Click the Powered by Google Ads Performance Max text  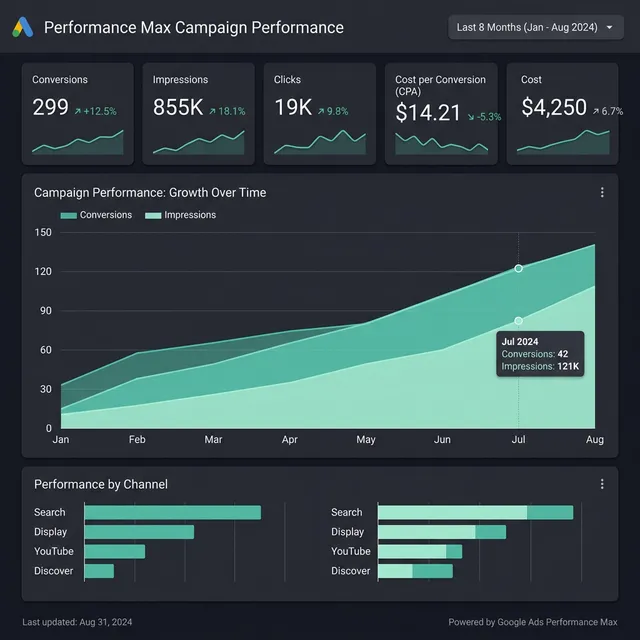[532, 622]
